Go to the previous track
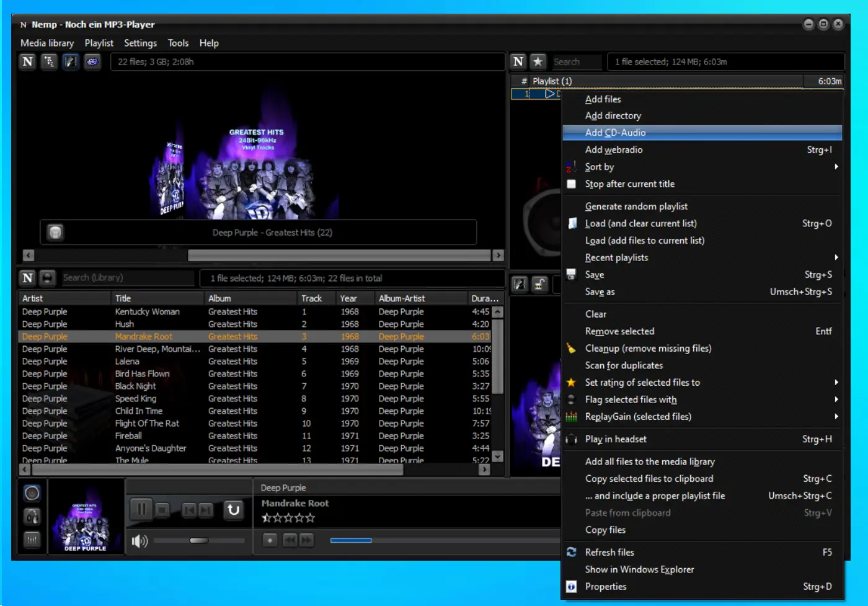868x606 pixels. pyautogui.click(x=190, y=510)
